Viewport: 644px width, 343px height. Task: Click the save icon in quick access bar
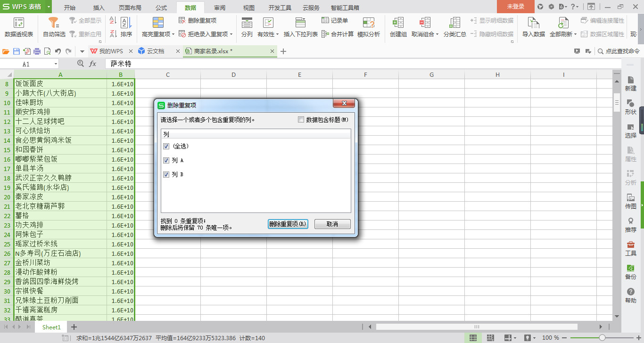click(x=17, y=51)
